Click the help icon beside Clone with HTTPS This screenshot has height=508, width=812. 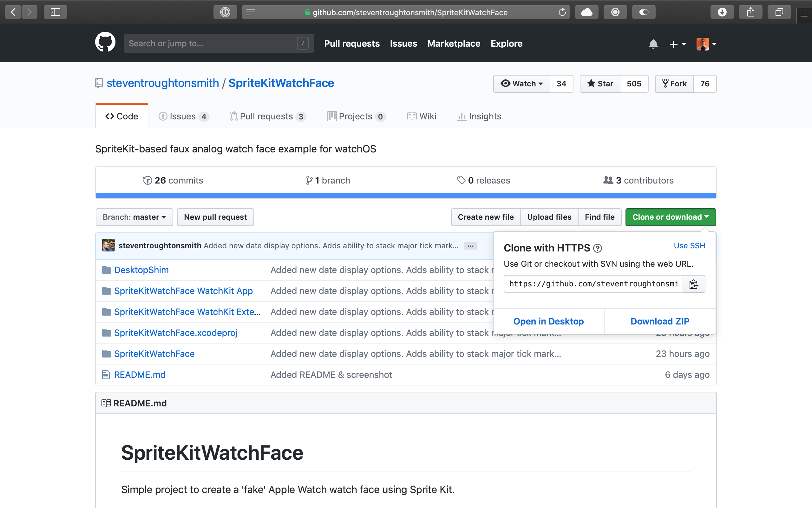pyautogui.click(x=598, y=248)
